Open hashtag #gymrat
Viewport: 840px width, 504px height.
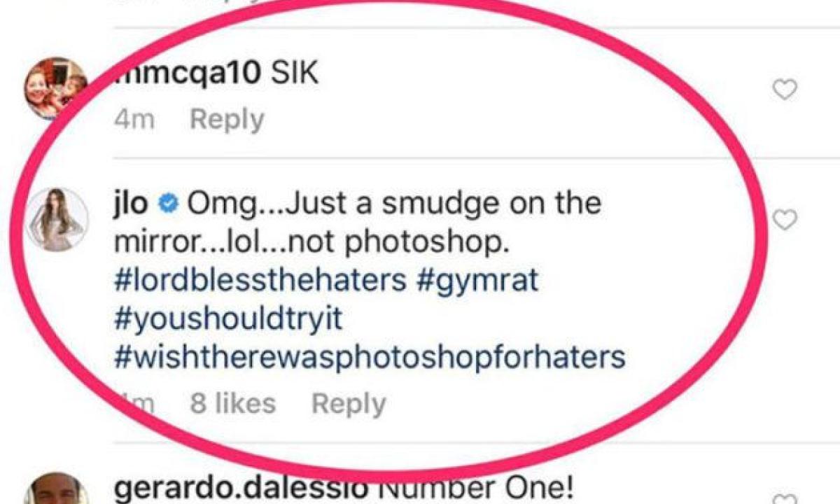pos(478,281)
